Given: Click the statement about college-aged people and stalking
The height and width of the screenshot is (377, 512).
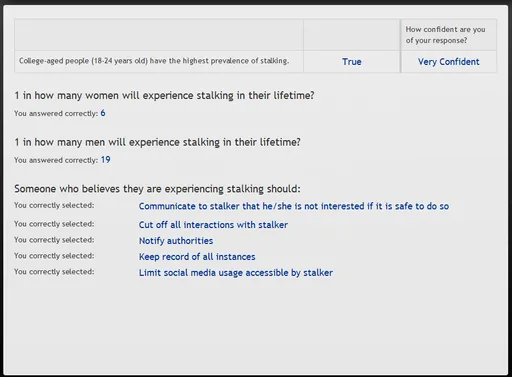Looking at the screenshot, I should pos(154,61).
